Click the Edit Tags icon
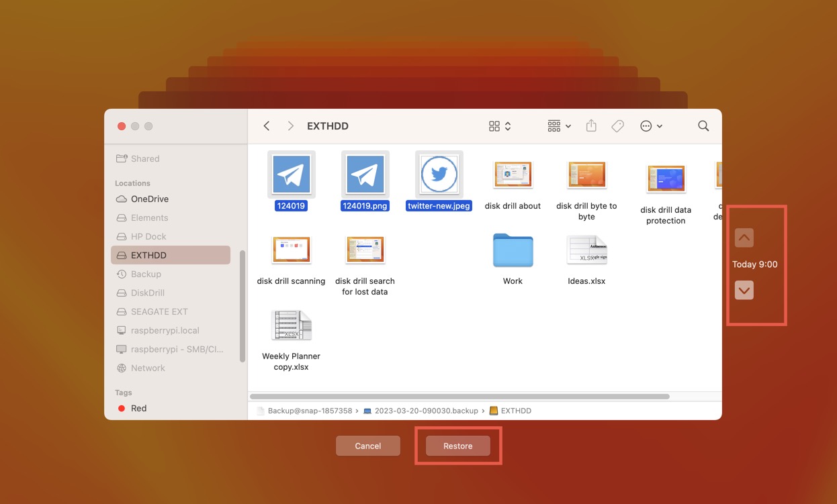 [617, 126]
